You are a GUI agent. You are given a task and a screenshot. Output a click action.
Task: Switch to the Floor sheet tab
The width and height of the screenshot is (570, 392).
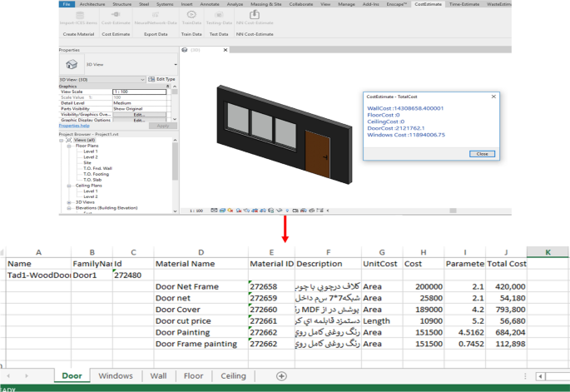[193, 376]
